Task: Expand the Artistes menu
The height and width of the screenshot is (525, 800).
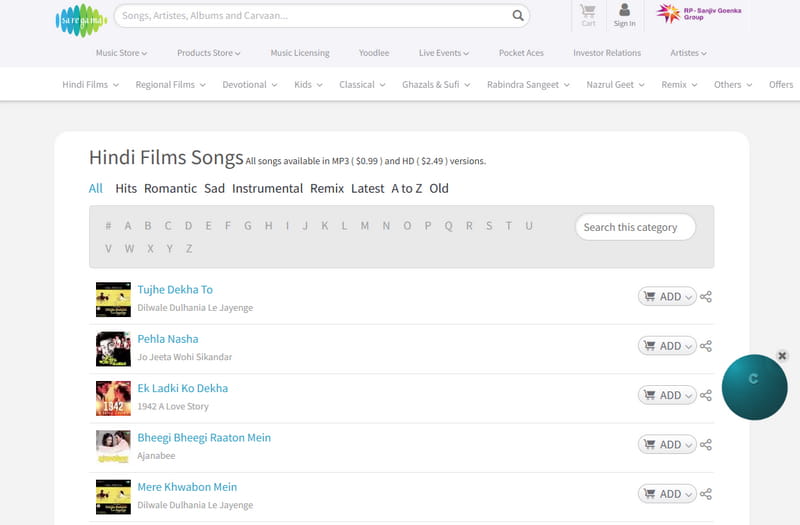Action: coord(688,53)
